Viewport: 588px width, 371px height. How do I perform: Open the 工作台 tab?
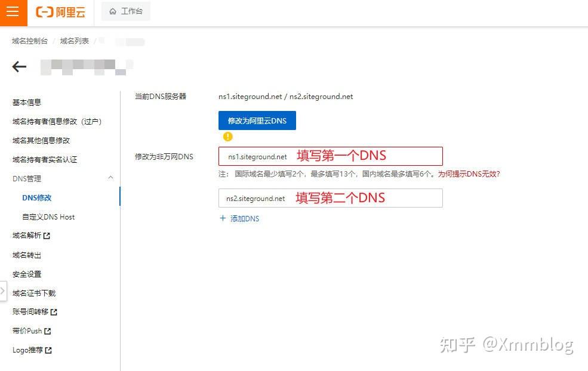(x=125, y=11)
